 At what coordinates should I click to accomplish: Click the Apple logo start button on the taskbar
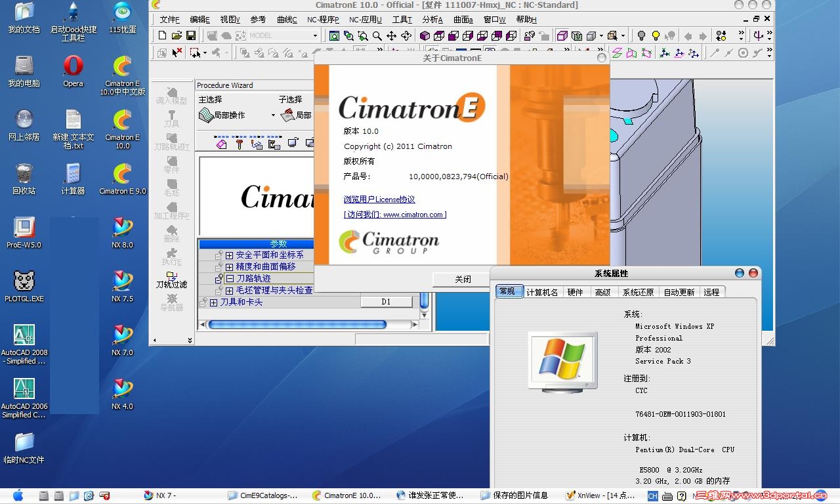18,495
